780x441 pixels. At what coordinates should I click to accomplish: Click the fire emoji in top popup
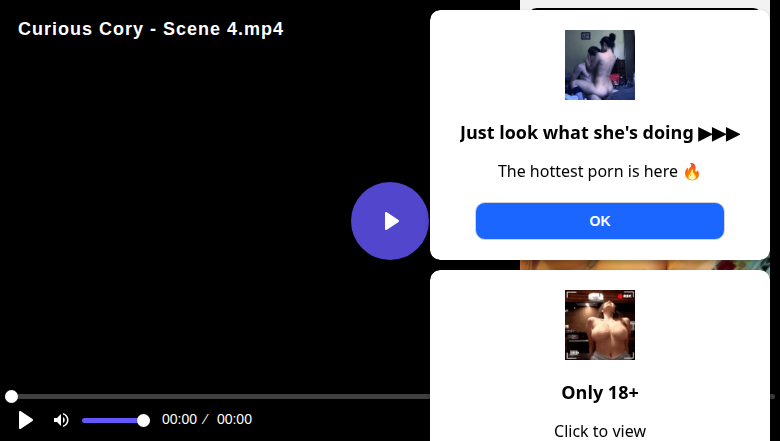coord(692,171)
